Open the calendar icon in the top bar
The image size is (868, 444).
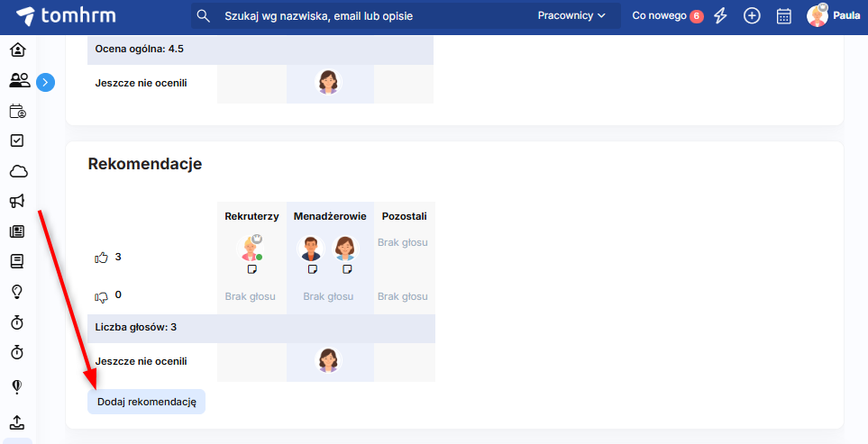(783, 16)
